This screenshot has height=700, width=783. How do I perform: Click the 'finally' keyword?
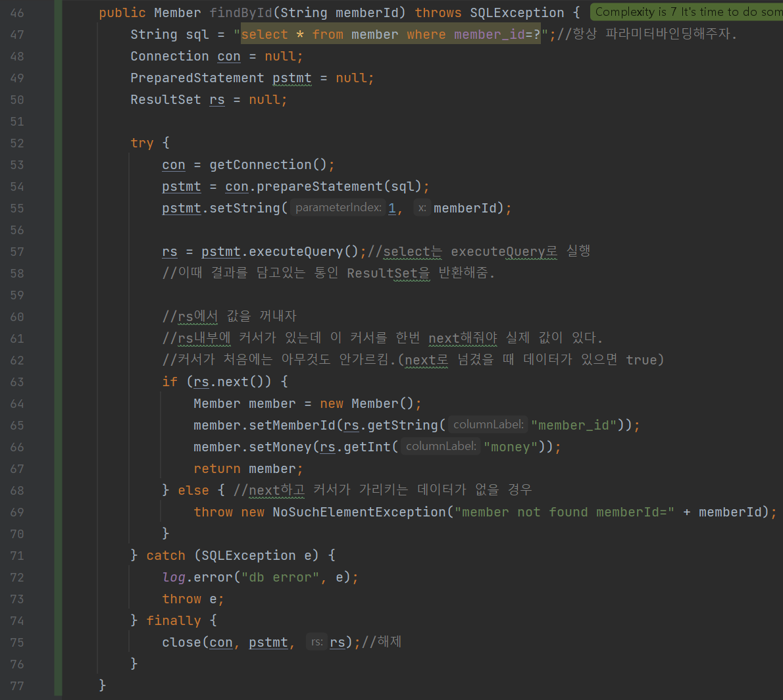tap(173, 620)
